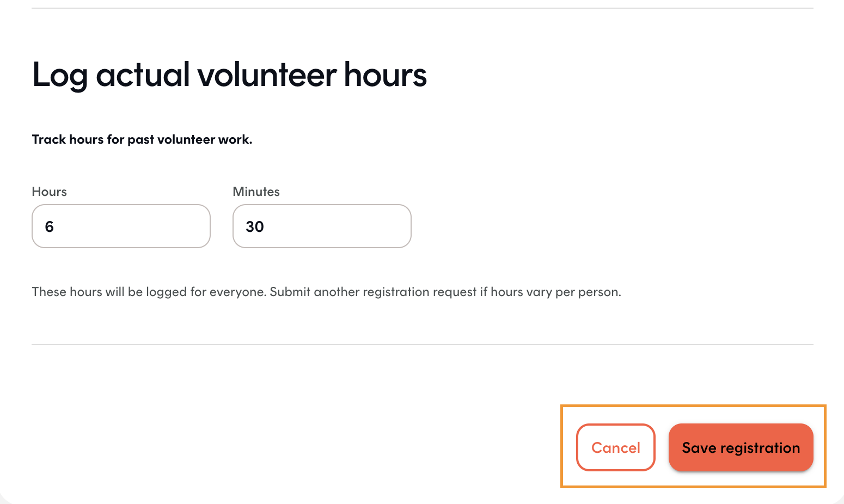Click the Hours input field
The width and height of the screenshot is (844, 504).
[x=121, y=226]
